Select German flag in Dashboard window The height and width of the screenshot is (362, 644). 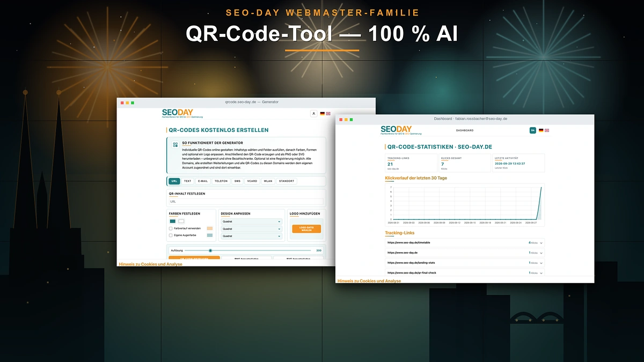point(541,130)
